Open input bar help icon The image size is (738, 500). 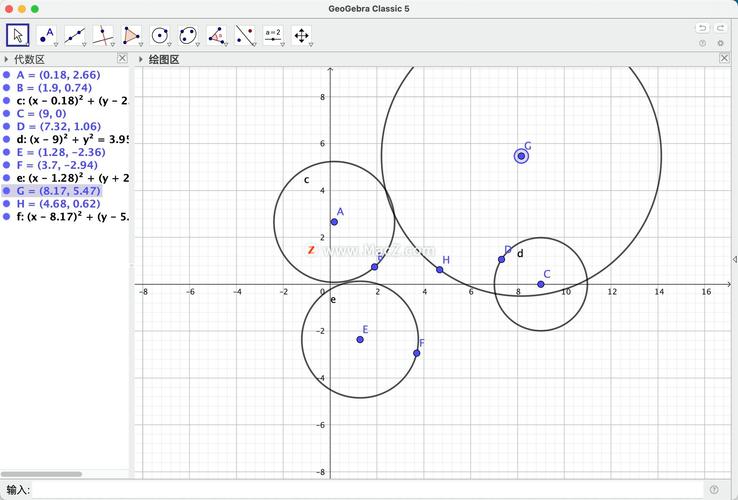(714, 490)
